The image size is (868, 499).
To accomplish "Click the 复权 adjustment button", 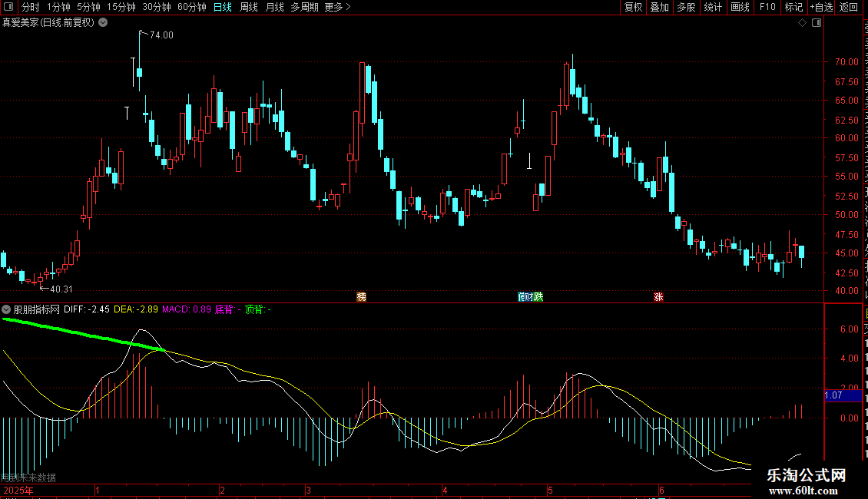I will click(633, 7).
